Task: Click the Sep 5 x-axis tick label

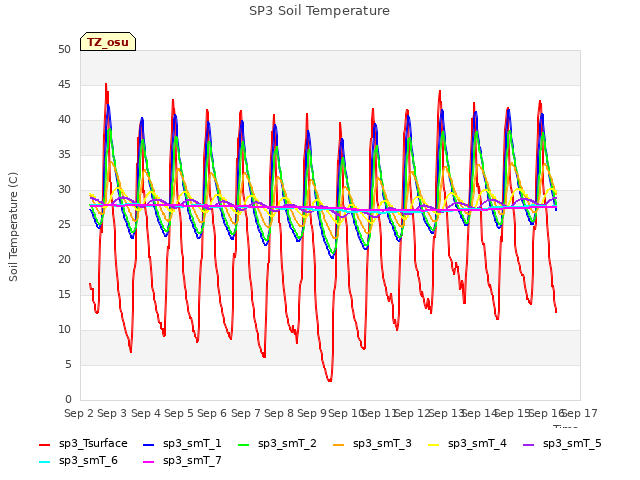Action: 179,413
